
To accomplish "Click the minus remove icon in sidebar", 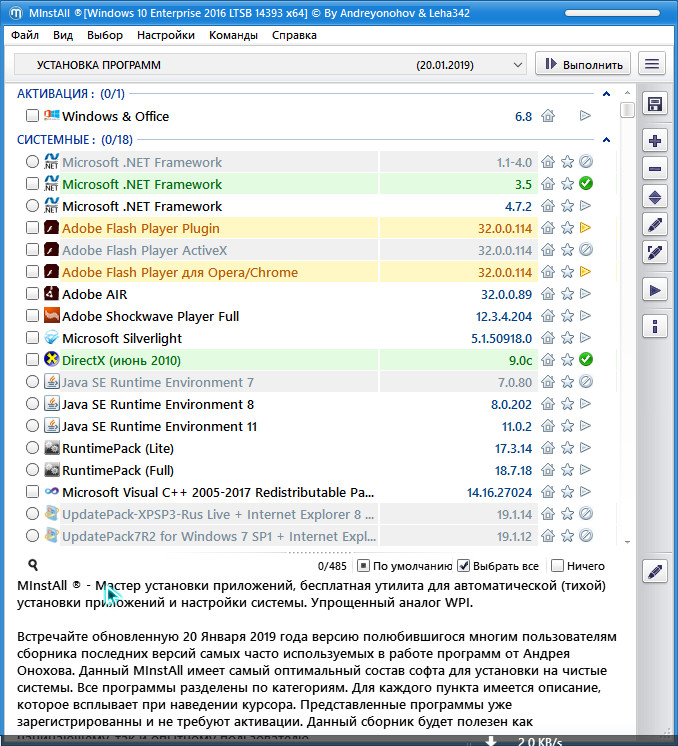I will coord(655,168).
